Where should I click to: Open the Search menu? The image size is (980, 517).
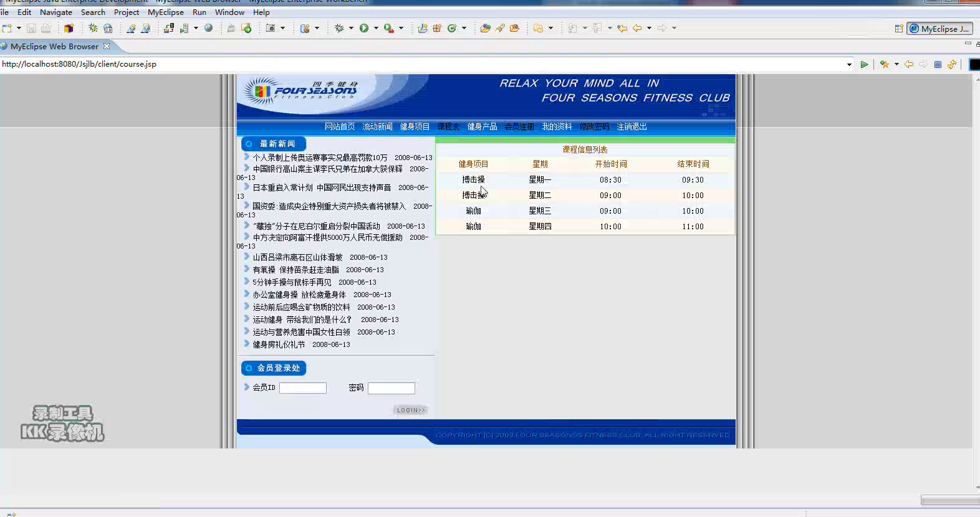[x=93, y=12]
